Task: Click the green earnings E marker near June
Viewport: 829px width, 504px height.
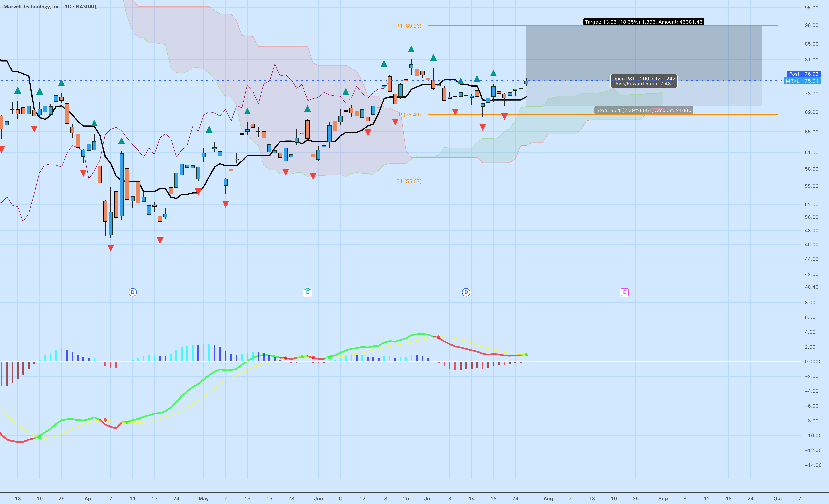Action: tap(307, 292)
